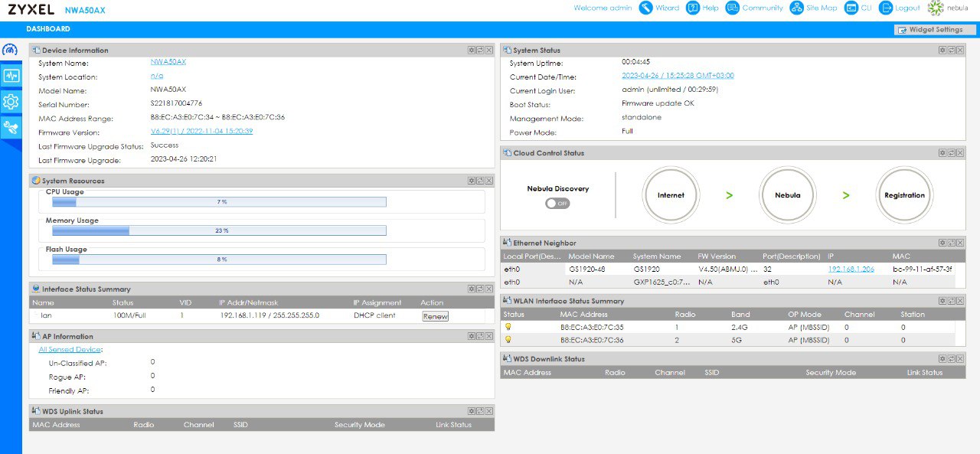The width and height of the screenshot is (980, 454).
Task: Launch the Wizard from the top bar
Action: [646, 8]
